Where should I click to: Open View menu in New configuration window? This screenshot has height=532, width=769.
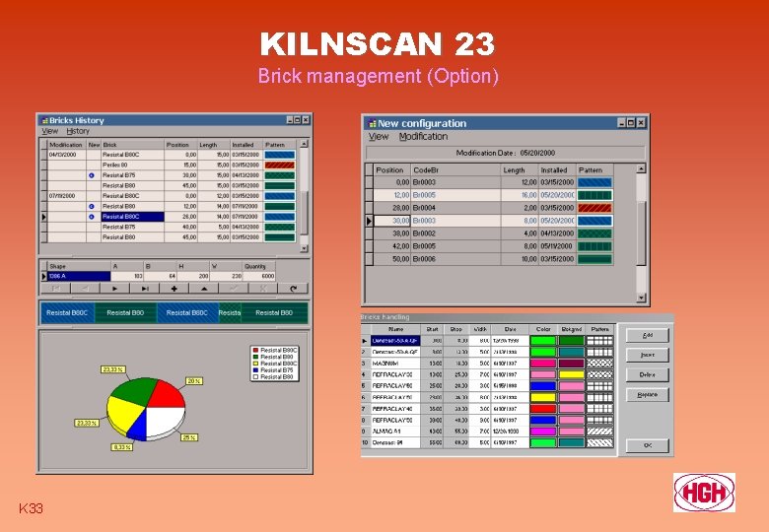tap(379, 137)
